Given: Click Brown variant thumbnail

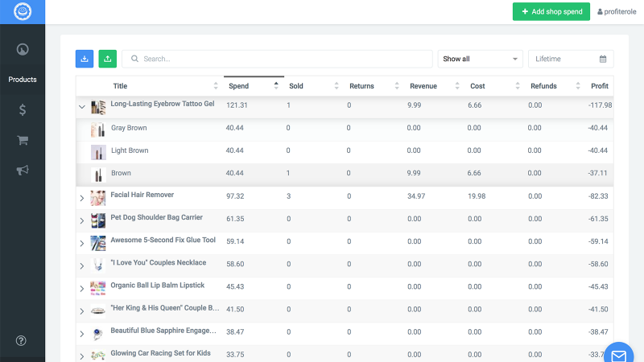Looking at the screenshot, I should [98, 175].
